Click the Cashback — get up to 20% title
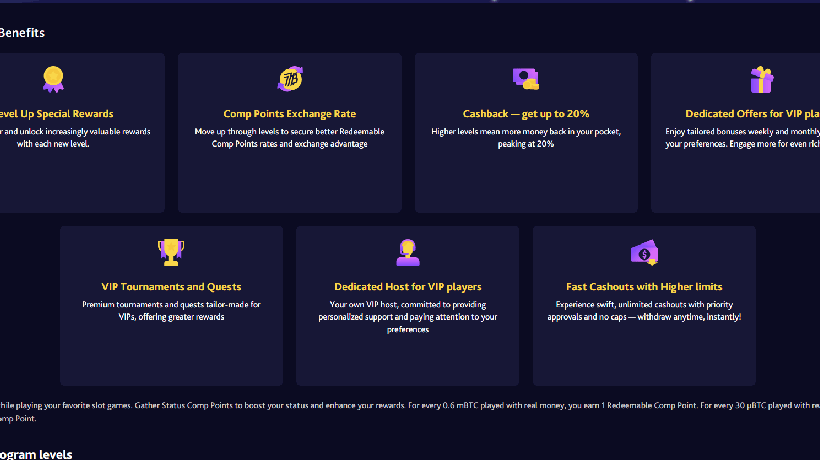Screen dimensions: 820x460 526,114
